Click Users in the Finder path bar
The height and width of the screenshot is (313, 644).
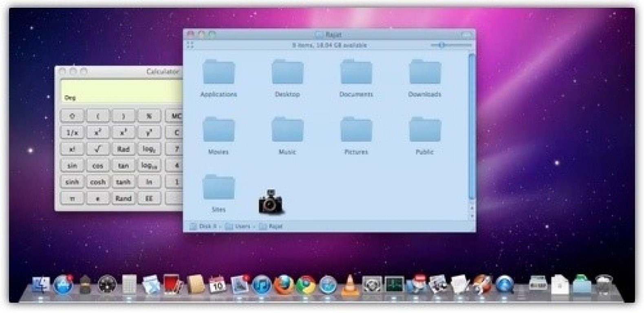(242, 226)
